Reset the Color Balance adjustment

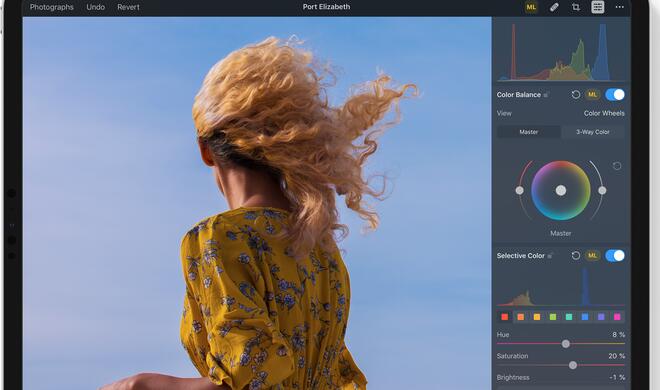click(x=575, y=95)
